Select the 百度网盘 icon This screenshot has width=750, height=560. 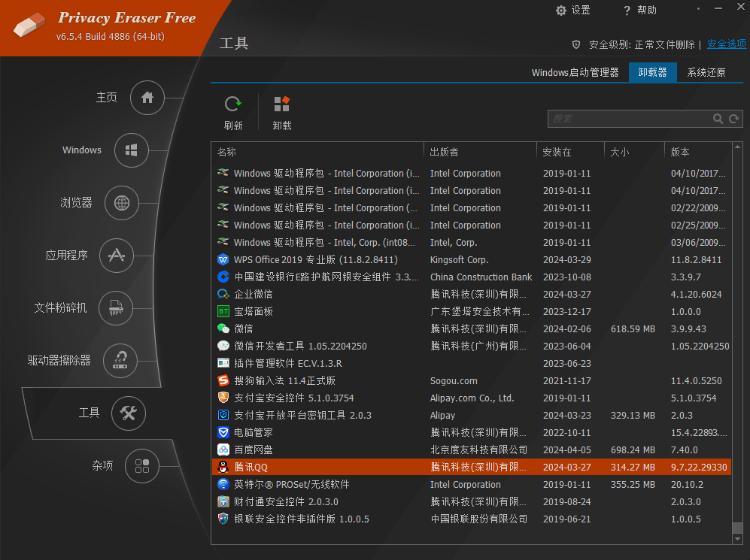click(x=223, y=450)
